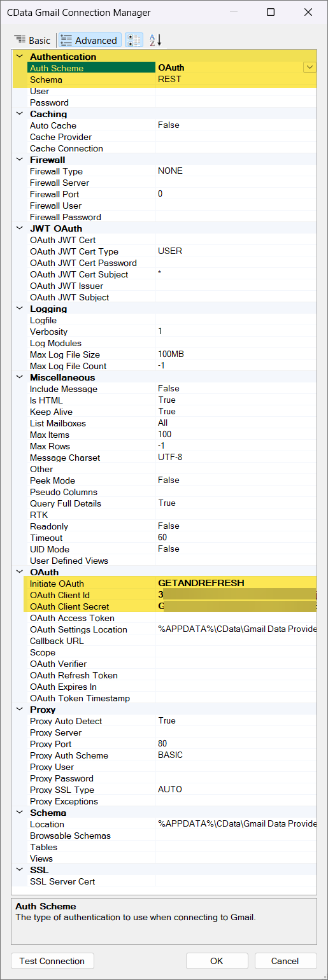Open the Auth Scheme dropdown arrow

click(x=310, y=67)
